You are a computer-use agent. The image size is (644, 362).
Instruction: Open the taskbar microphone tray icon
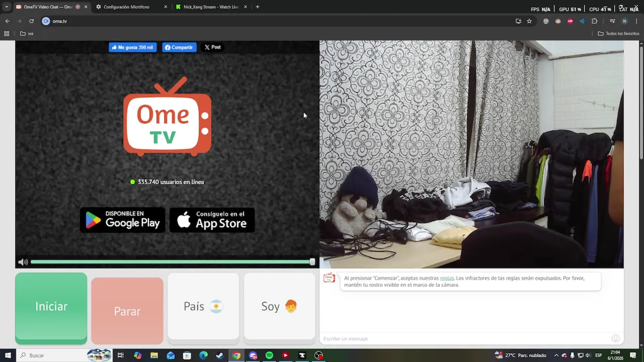(x=572, y=355)
